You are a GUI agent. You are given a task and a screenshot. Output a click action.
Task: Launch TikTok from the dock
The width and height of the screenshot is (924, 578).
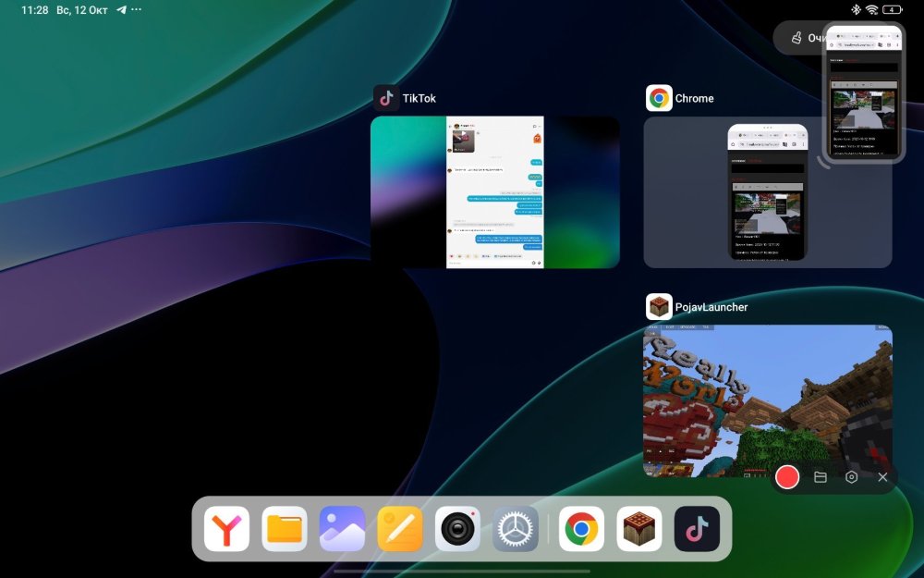[697, 528]
